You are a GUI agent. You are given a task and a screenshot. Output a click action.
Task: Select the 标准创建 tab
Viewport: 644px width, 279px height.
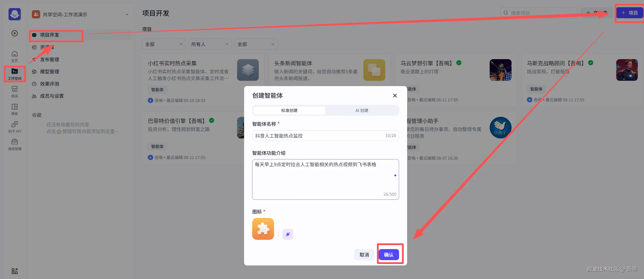pos(289,110)
